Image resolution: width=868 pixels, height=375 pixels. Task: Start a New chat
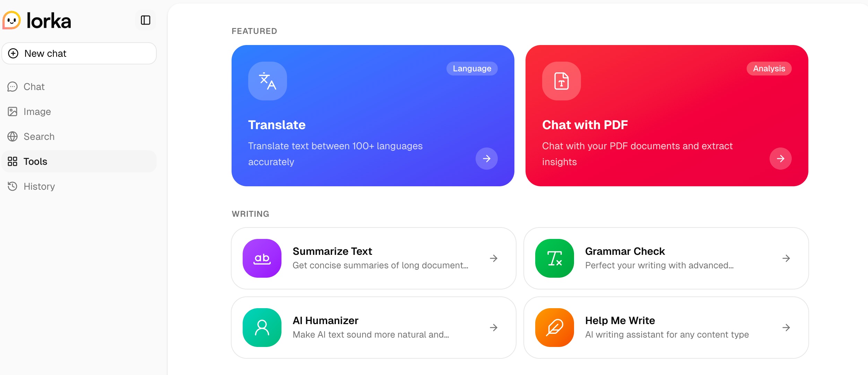[79, 53]
